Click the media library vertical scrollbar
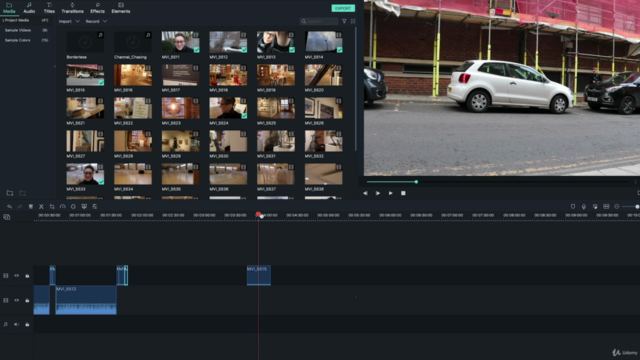This screenshot has width=640, height=360. click(x=356, y=89)
